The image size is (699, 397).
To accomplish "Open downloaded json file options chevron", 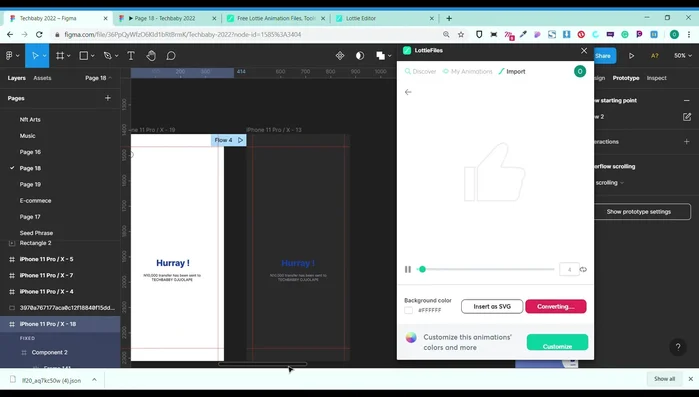I will pos(94,380).
